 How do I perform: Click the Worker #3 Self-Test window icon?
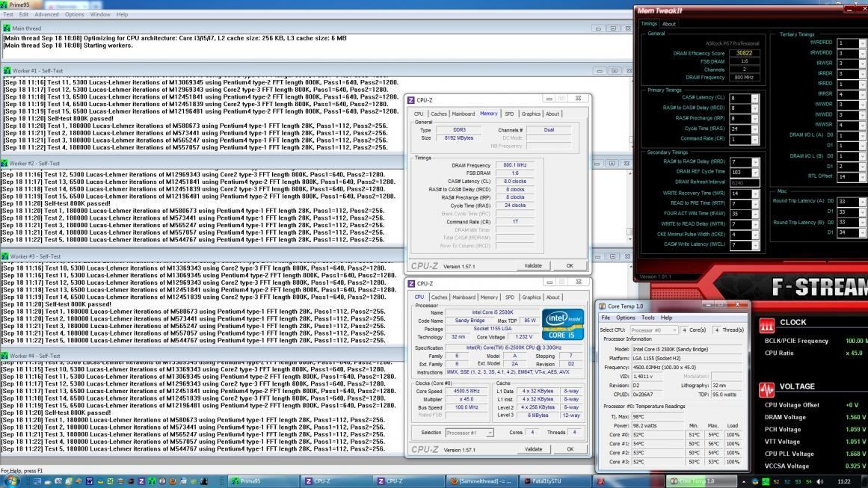click(x=5, y=256)
